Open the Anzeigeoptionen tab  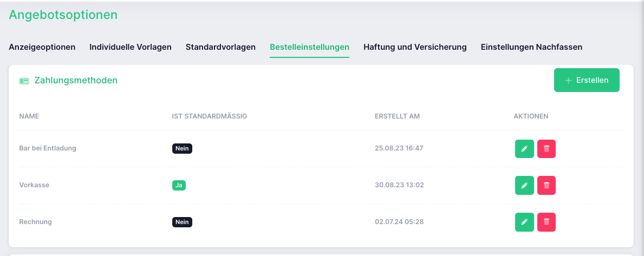(x=42, y=47)
